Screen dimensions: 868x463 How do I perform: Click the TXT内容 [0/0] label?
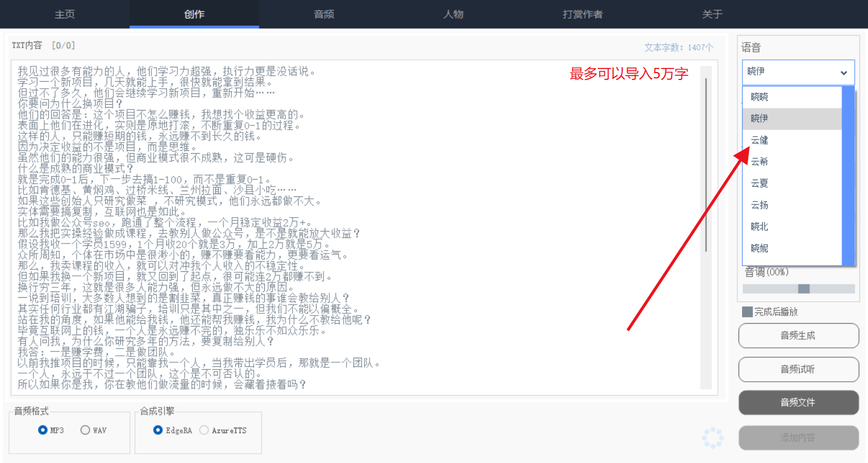44,45
